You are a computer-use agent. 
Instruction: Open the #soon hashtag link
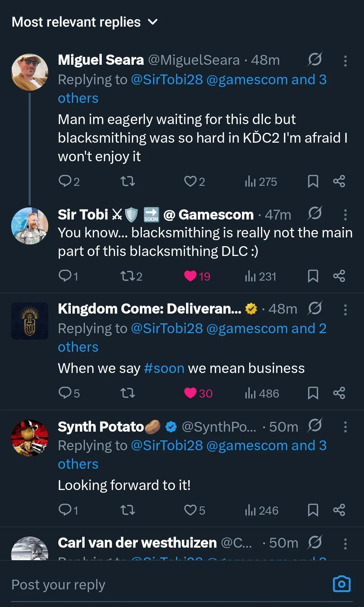point(164,368)
